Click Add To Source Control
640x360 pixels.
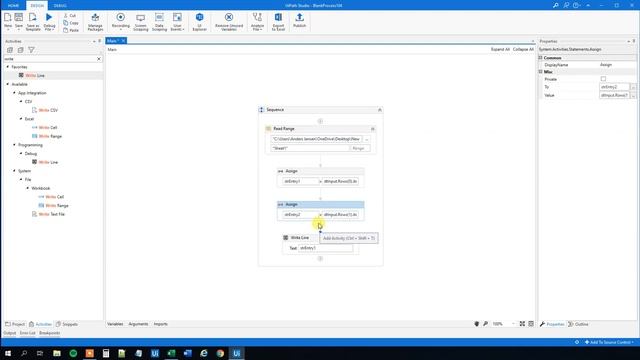609,342
